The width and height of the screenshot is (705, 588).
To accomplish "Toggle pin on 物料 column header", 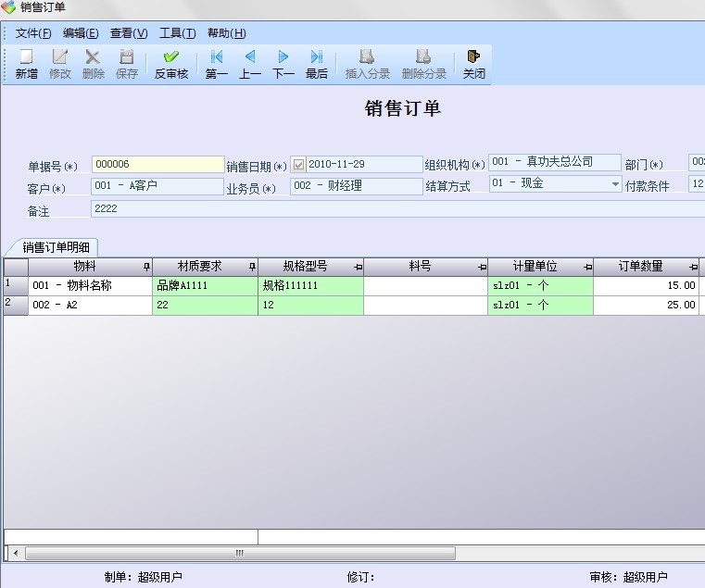I will pos(145,267).
